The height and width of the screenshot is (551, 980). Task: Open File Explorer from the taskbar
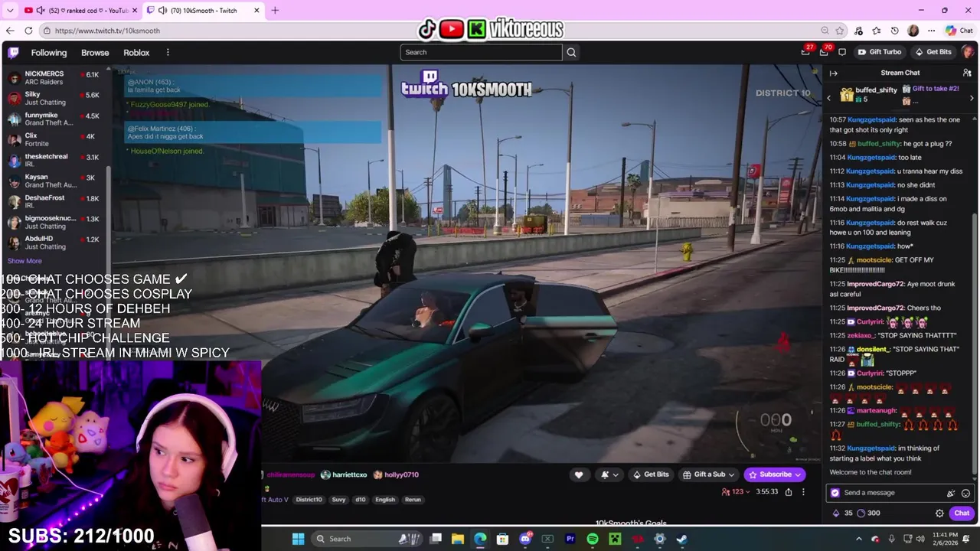(458, 539)
